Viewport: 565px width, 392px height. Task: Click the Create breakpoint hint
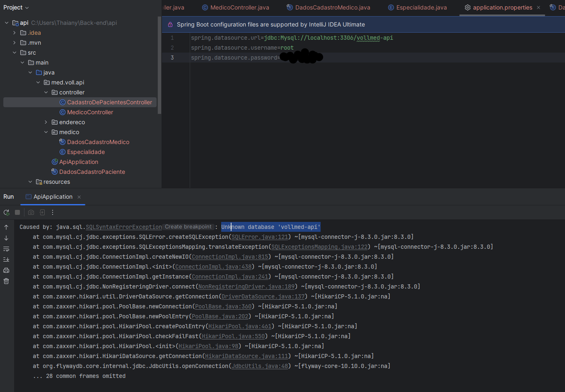coord(188,227)
